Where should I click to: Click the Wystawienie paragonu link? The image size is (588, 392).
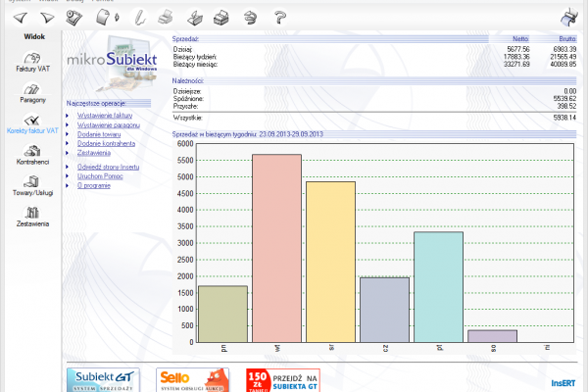point(105,125)
